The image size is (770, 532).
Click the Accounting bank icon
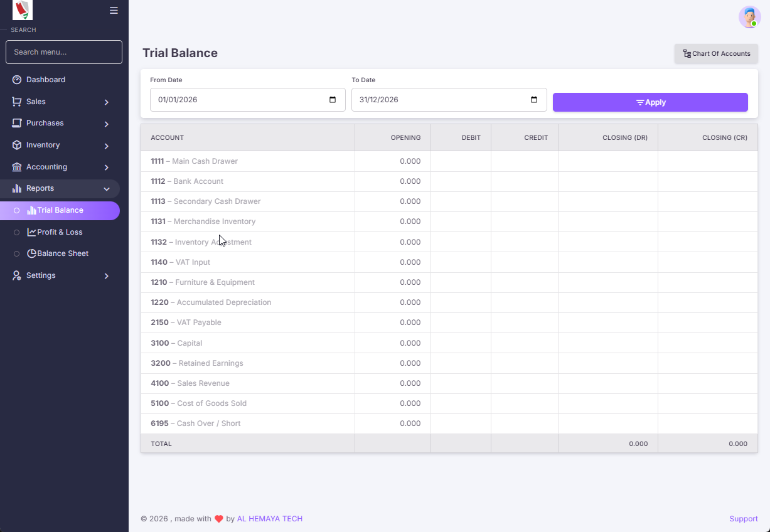pyautogui.click(x=17, y=167)
